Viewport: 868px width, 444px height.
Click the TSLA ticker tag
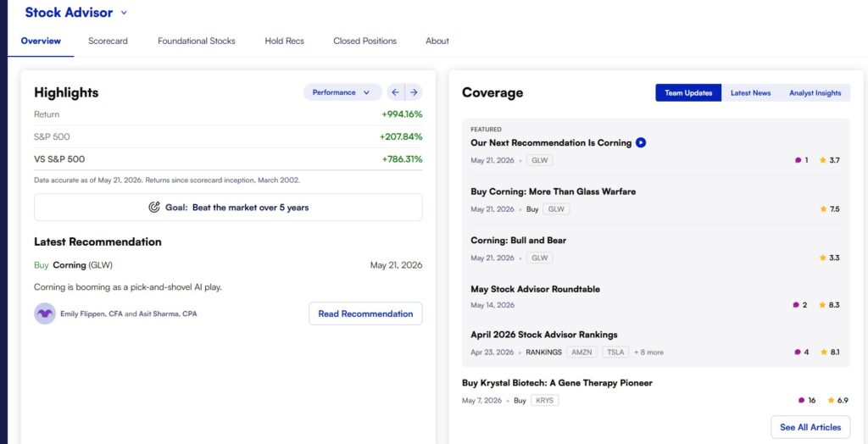point(615,352)
